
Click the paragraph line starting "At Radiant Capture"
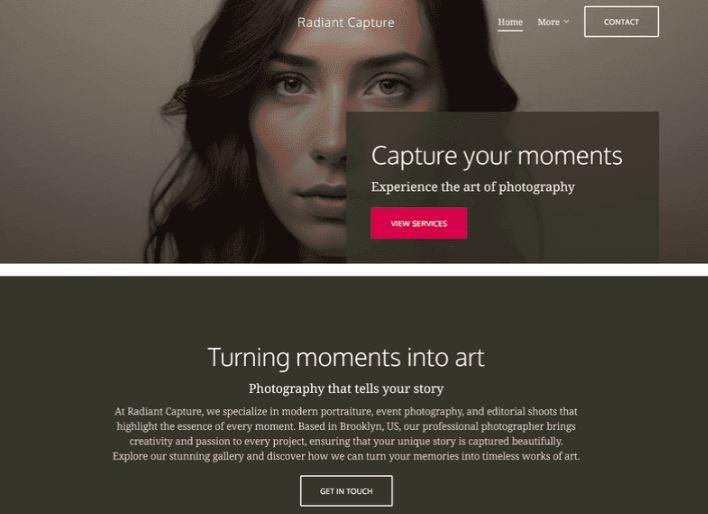coord(346,411)
